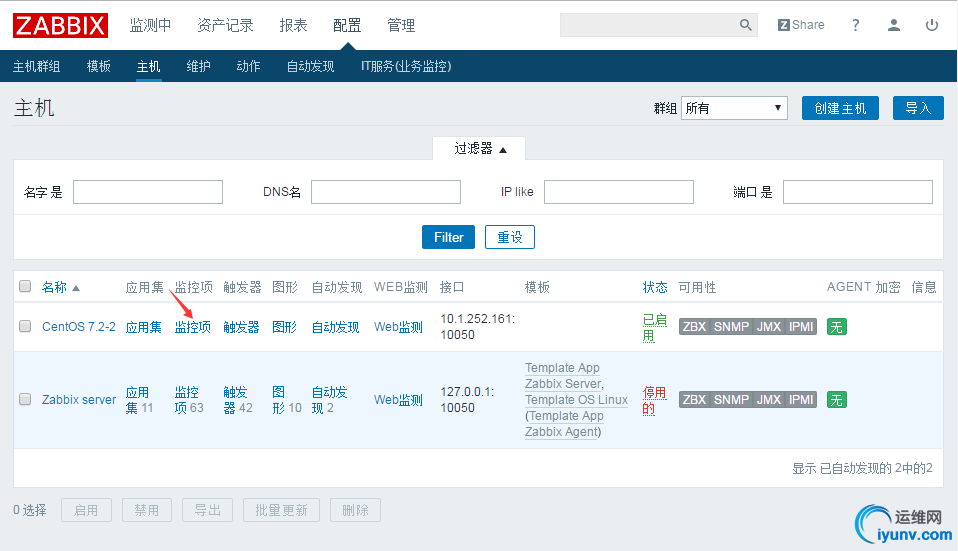Click the ZABBIX logo
Image resolution: width=958 pixels, height=551 pixels.
60,26
